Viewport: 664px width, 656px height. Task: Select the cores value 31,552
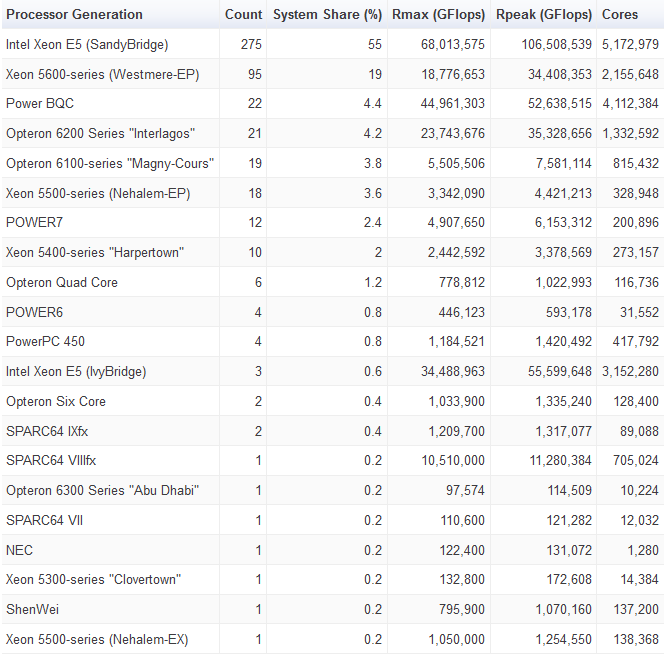(x=639, y=313)
